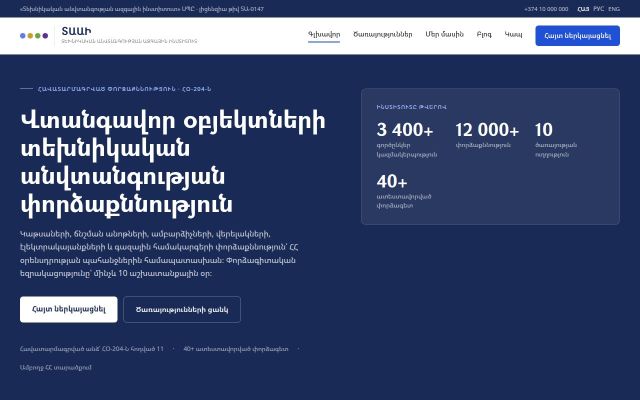Screen dimensions: 640x400
Task: Go to the Ծառայություններ menu item
Action: click(x=382, y=35)
